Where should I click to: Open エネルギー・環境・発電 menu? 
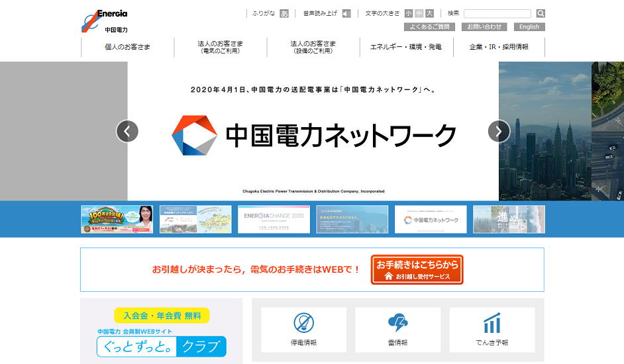(x=406, y=47)
